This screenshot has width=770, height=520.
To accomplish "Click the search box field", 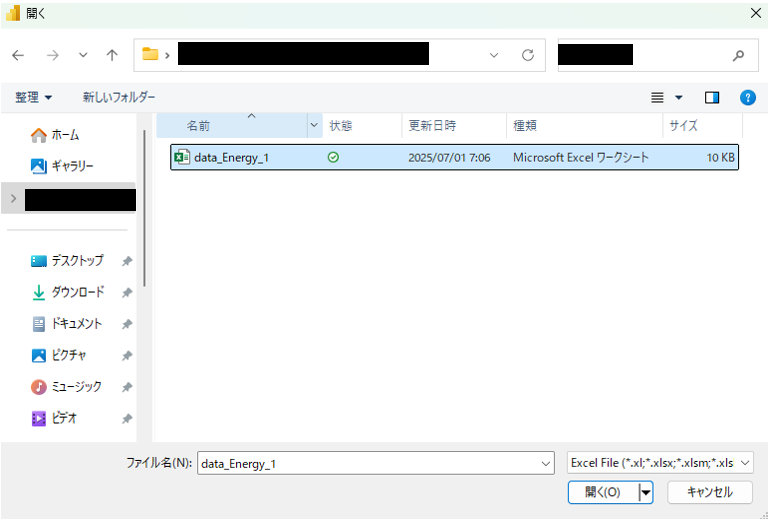I will 658,55.
